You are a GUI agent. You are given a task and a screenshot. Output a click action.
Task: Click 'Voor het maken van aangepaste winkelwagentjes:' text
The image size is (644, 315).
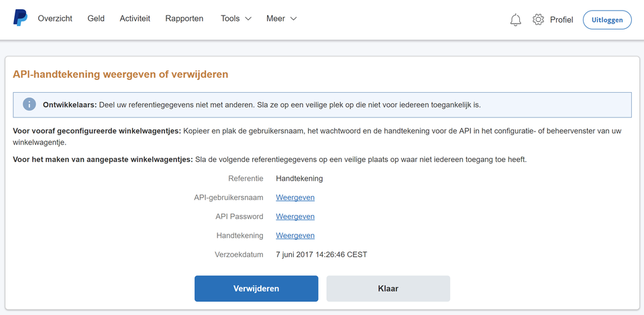(103, 160)
